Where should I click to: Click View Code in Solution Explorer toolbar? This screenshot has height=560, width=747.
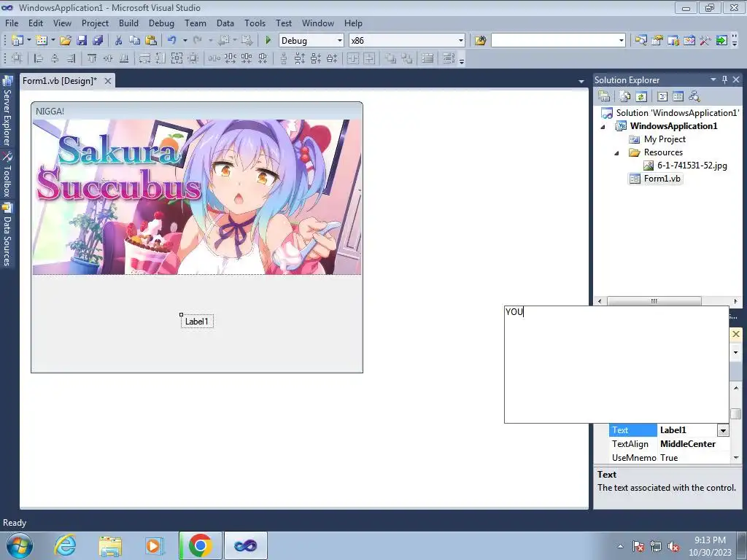(x=662, y=97)
